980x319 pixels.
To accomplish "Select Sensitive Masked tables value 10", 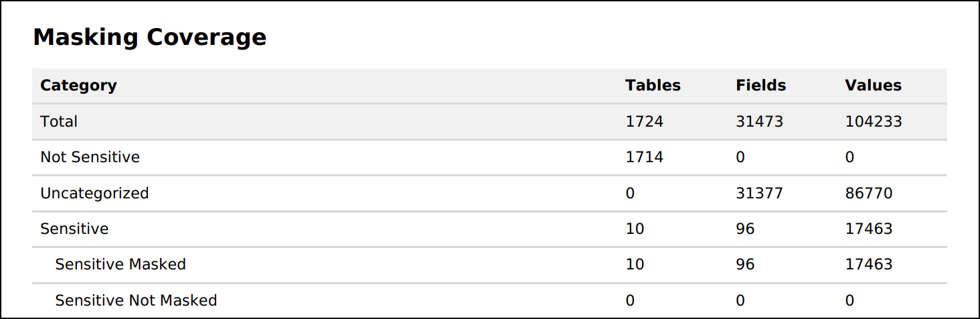I will [635, 265].
